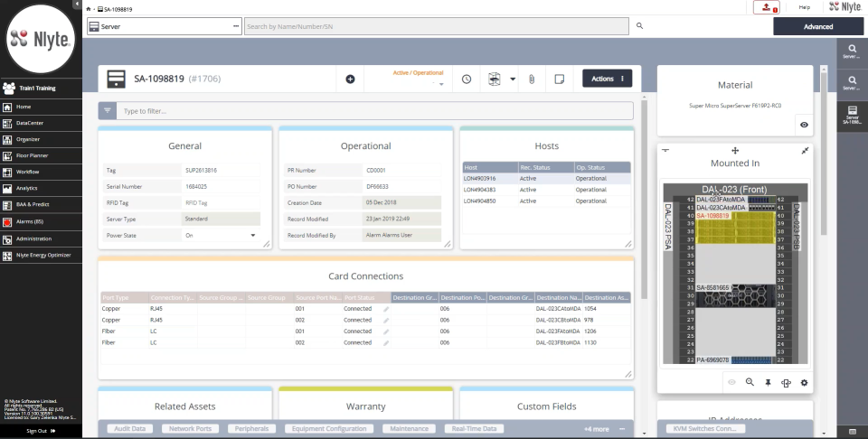
Task: Expand Active / Operational status dropdown
Action: pos(441,85)
